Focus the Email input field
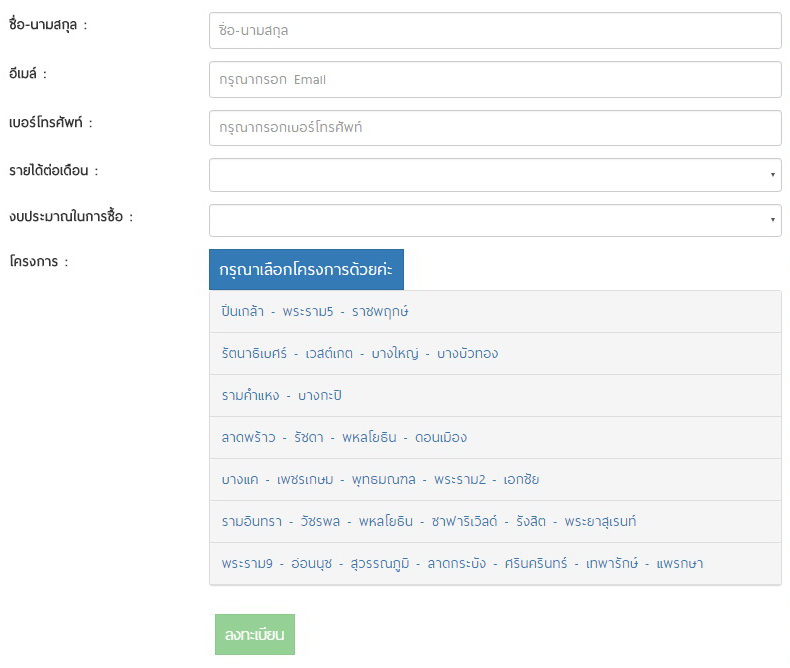The image size is (790, 668). pos(494,80)
